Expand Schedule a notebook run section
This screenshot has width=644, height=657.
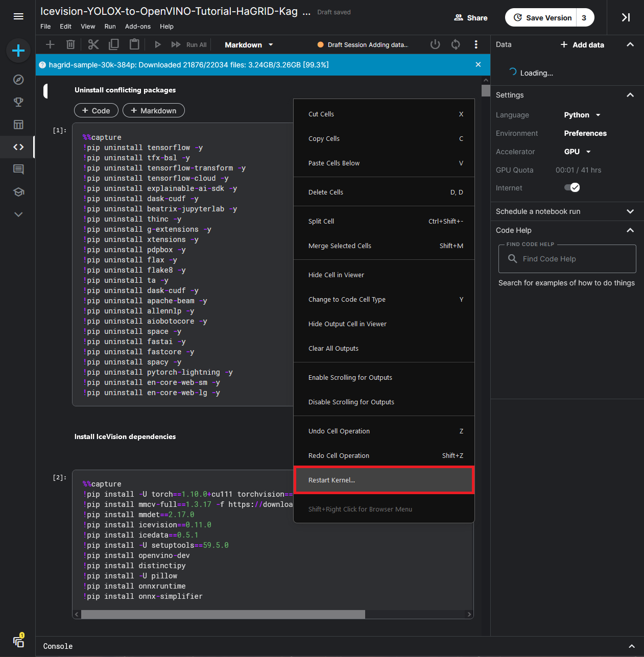point(630,211)
